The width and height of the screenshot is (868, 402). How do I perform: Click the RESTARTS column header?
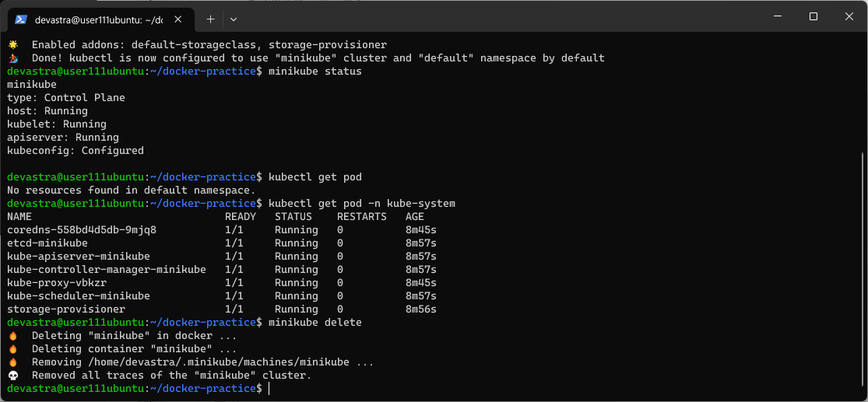(362, 217)
